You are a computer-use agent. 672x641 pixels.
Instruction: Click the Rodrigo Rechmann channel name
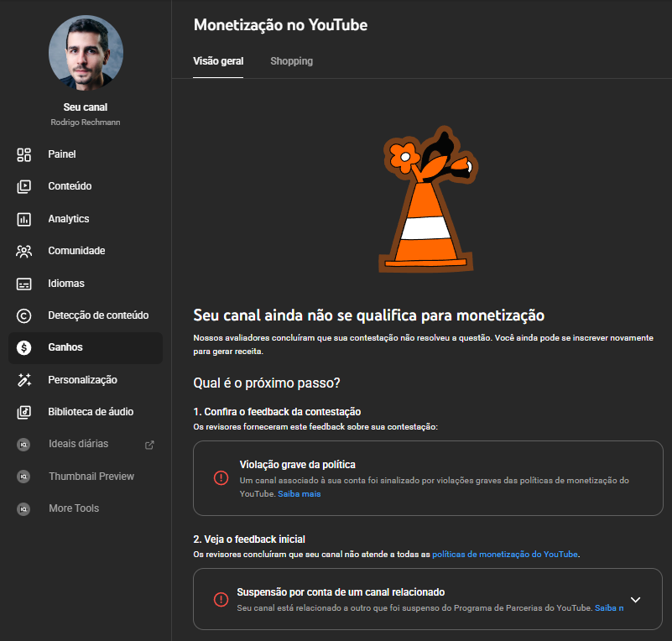pyautogui.click(x=86, y=122)
